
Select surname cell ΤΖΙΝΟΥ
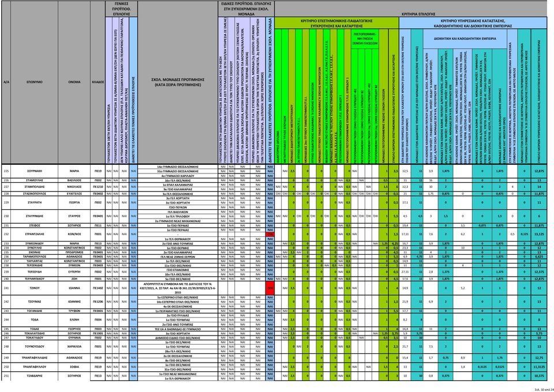point(34,288)
